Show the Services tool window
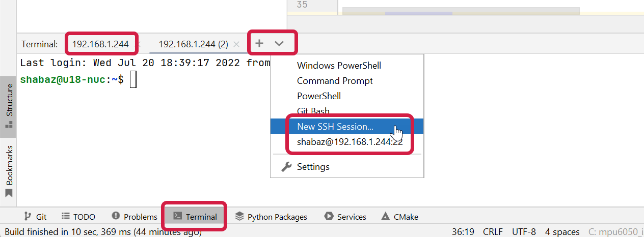 point(345,217)
